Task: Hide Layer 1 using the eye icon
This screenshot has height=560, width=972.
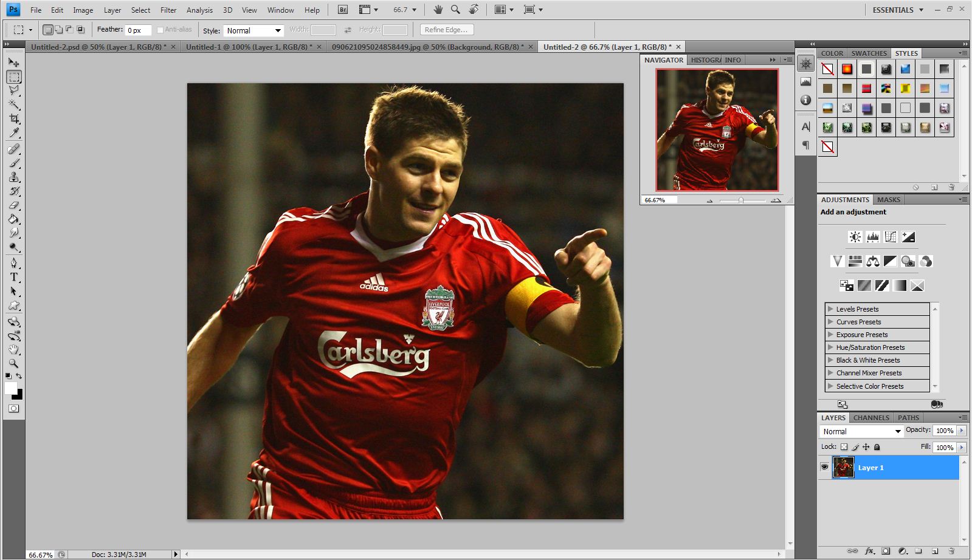Action: click(x=824, y=467)
